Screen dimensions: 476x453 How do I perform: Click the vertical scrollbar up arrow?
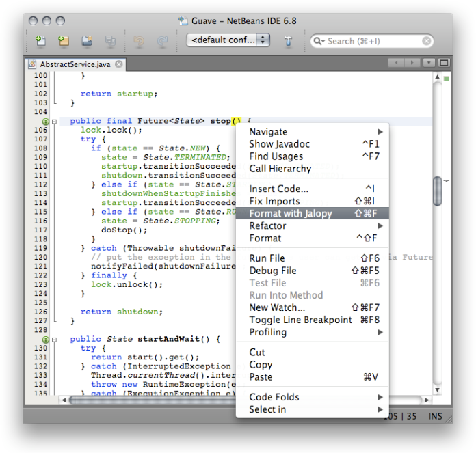click(x=437, y=77)
